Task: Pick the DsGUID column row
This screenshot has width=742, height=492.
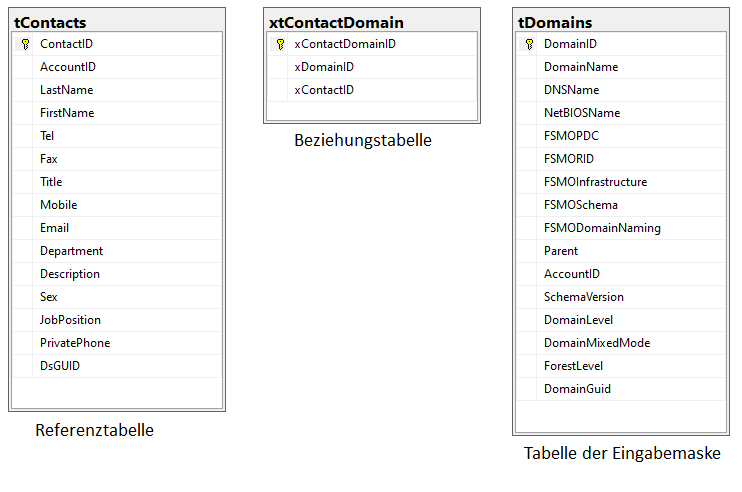Action: (117, 366)
